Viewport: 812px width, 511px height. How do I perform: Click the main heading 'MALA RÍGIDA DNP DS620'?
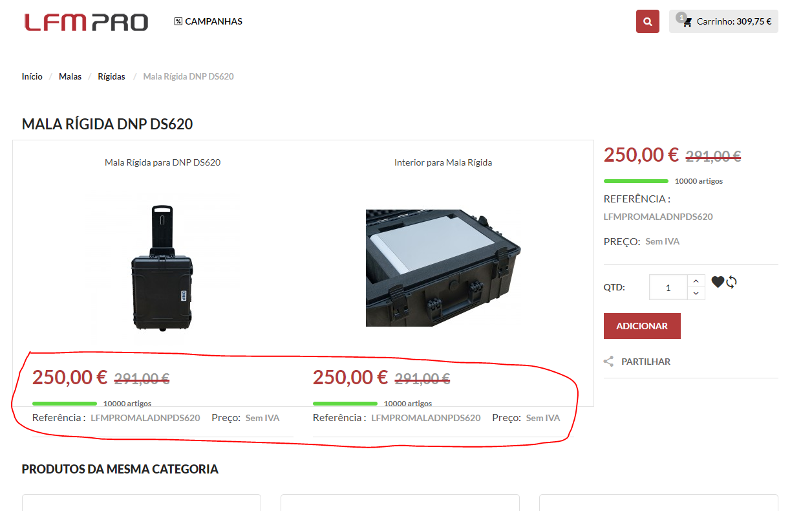(x=107, y=124)
